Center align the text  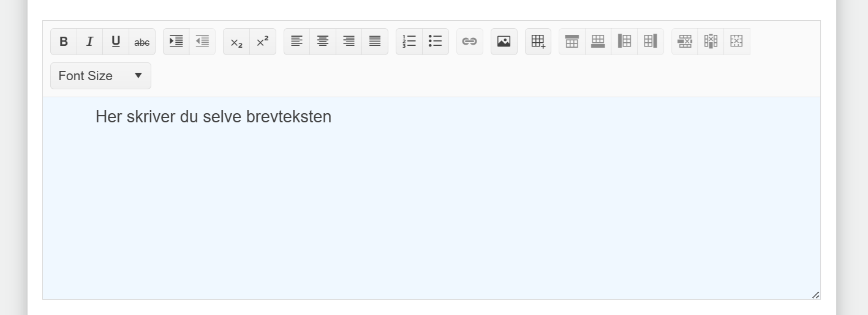tap(323, 42)
